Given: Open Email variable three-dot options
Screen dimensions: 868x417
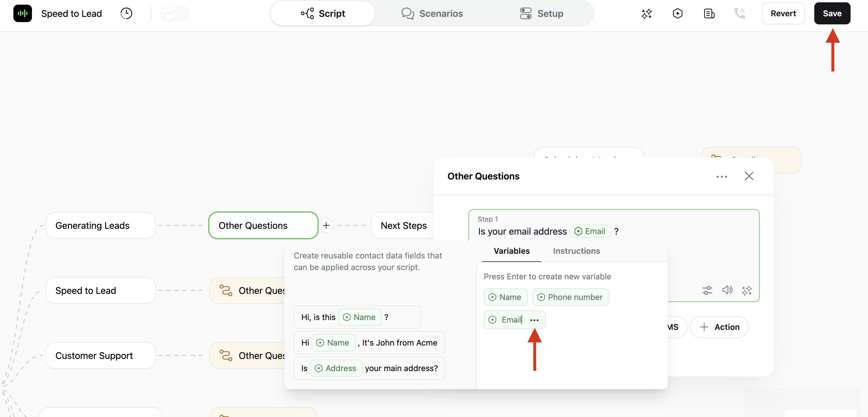Looking at the screenshot, I should tap(534, 320).
